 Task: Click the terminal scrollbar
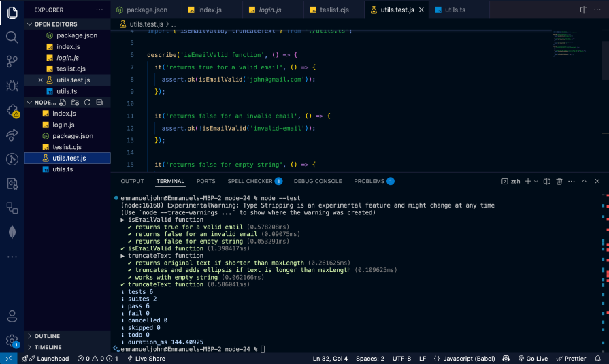pyautogui.click(x=605, y=272)
